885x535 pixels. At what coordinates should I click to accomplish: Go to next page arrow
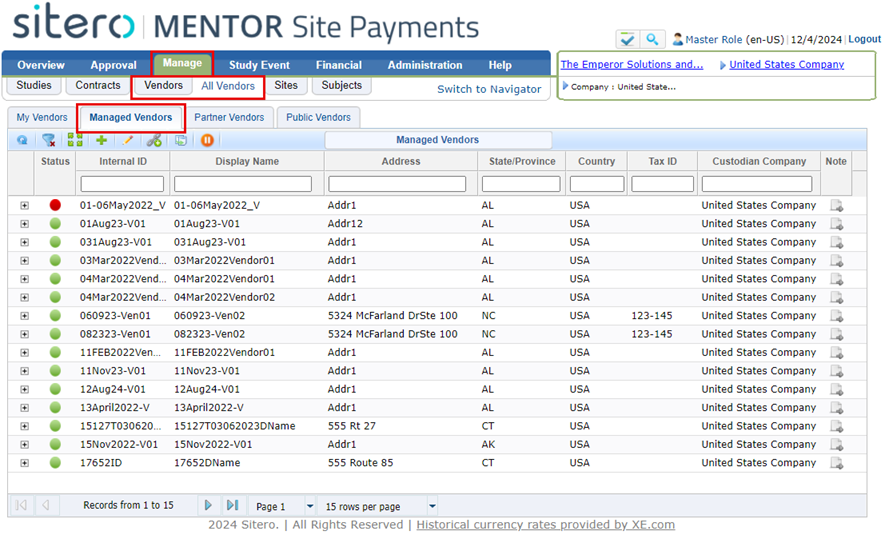pyautogui.click(x=208, y=505)
